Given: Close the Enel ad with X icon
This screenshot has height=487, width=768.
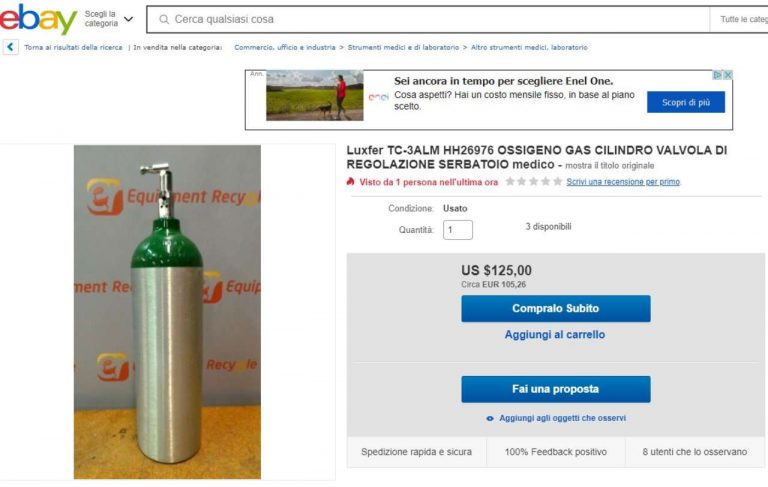Looking at the screenshot, I should pos(728,75).
